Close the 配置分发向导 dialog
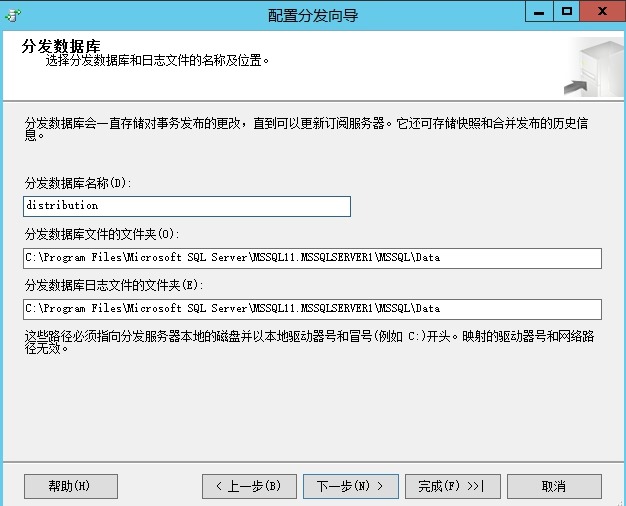The image size is (626, 506). (602, 12)
